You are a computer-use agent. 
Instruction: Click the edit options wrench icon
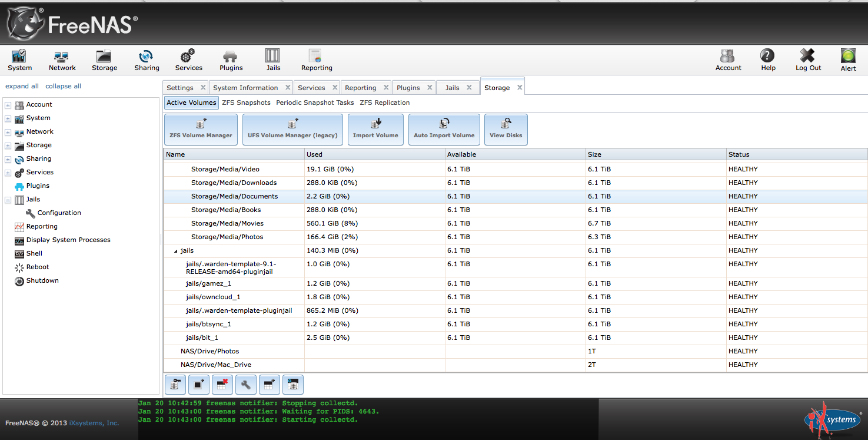tap(245, 385)
